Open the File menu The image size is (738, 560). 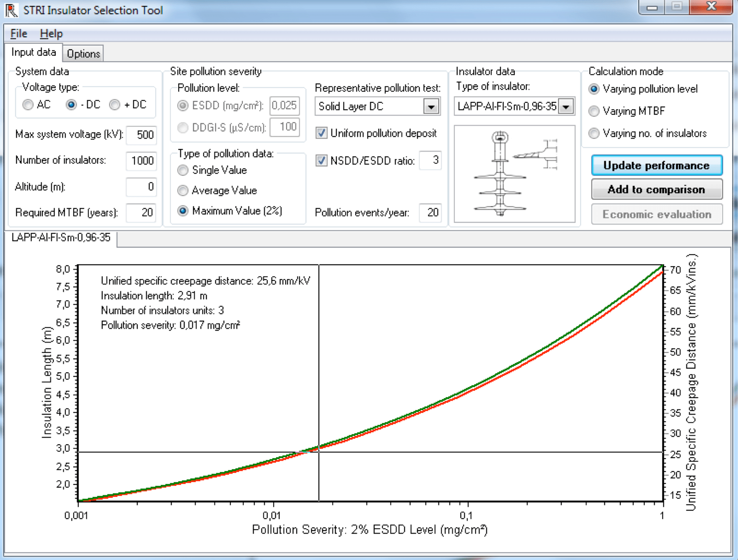pyautogui.click(x=19, y=33)
